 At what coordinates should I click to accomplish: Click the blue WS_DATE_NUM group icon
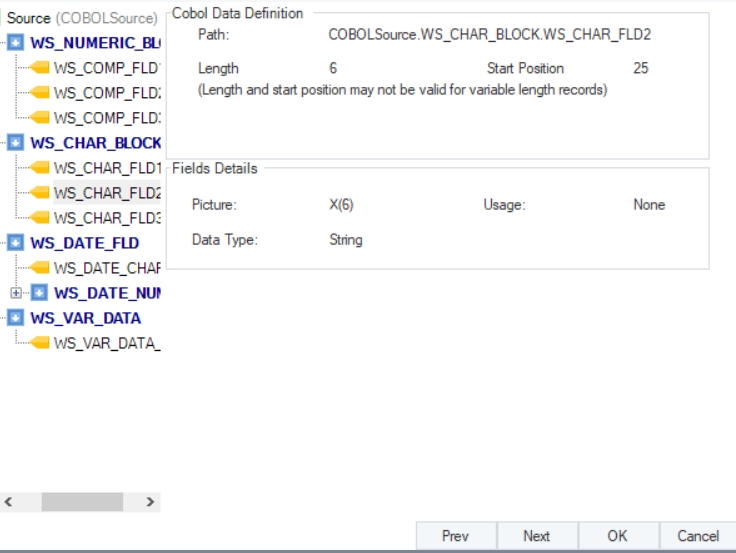[39, 293]
